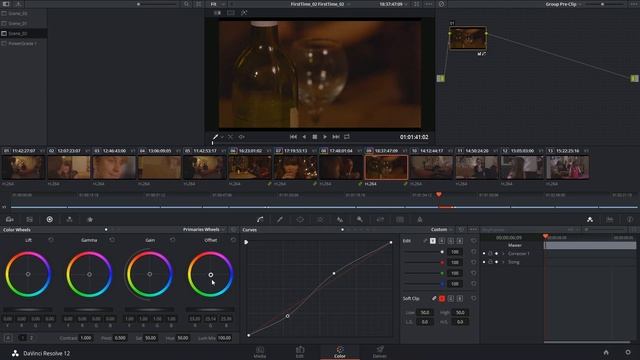Open the Group Pre-Clip node mode dropdown

pos(564,4)
